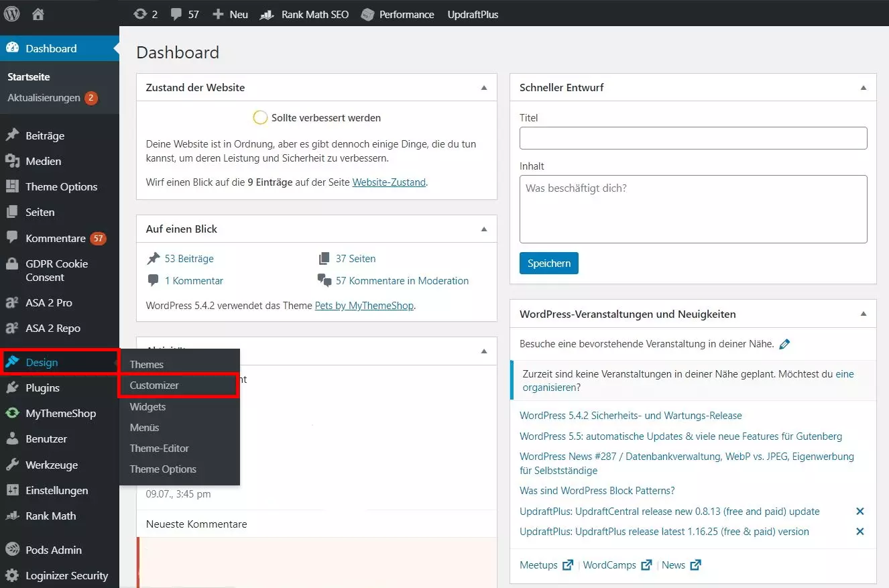The image size is (889, 588).
Task: Open UpdraftPlus release latest 1.16.25 link
Action: [664, 532]
